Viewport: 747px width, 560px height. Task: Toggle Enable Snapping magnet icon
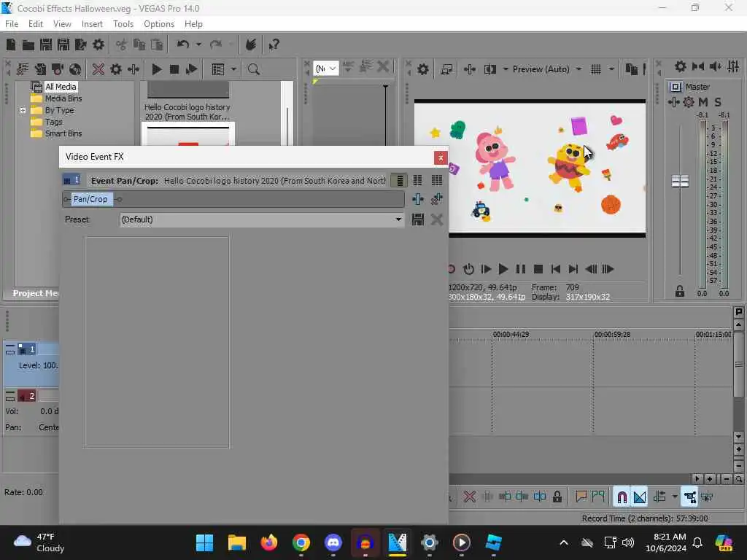(622, 497)
